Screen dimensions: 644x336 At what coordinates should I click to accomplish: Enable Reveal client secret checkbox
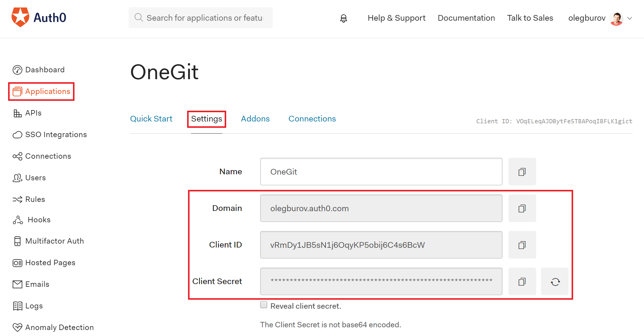(264, 305)
